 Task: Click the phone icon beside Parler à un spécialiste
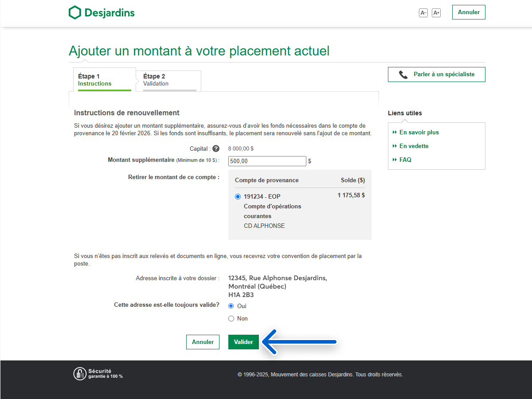403,74
